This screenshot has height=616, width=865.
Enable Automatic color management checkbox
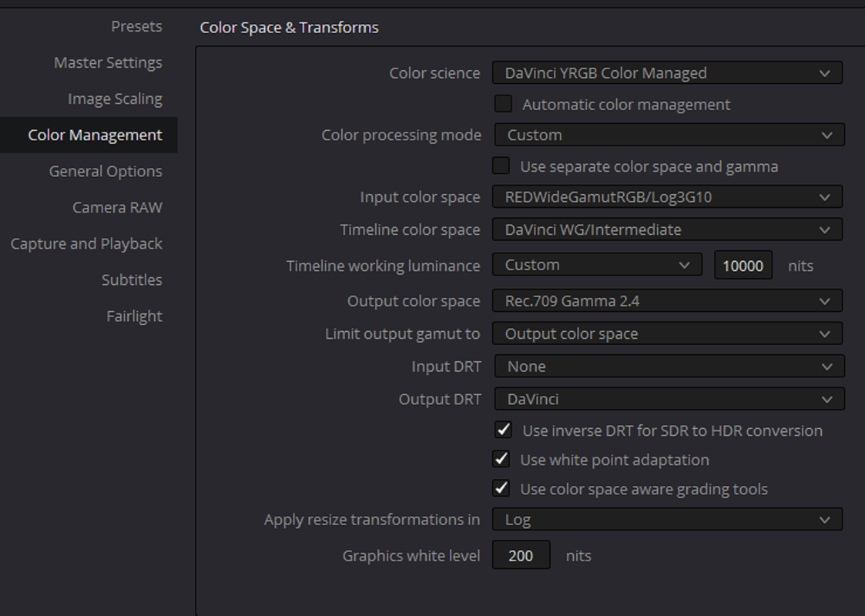pyautogui.click(x=503, y=104)
